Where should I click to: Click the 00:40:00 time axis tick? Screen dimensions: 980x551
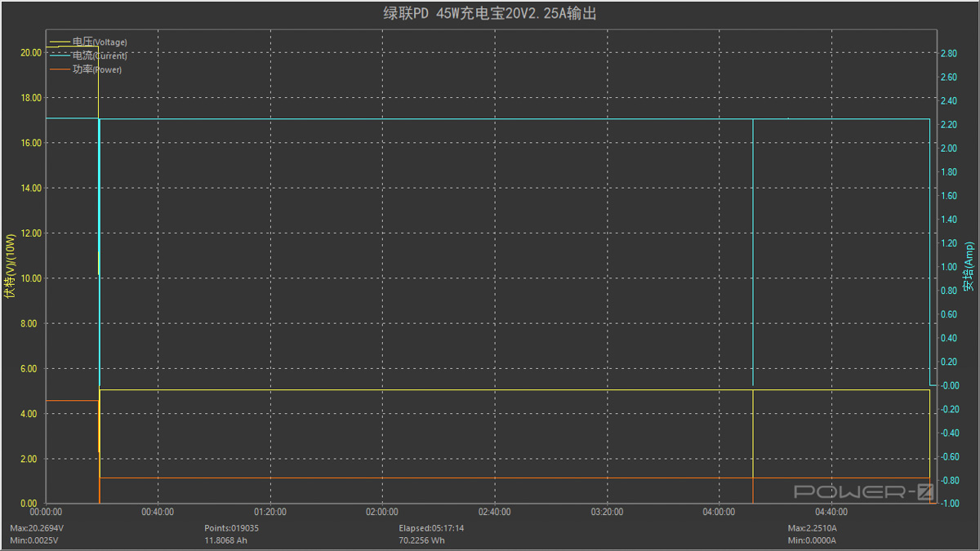tap(158, 512)
